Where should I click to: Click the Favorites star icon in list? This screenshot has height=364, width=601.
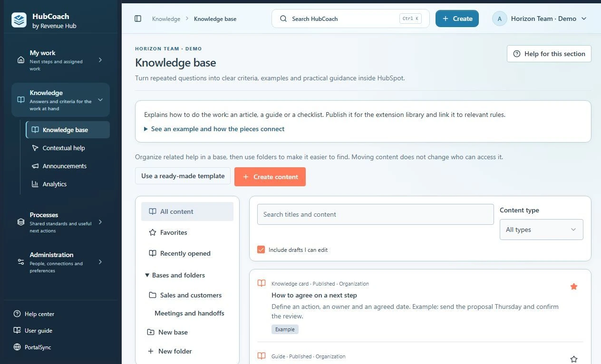(x=153, y=232)
